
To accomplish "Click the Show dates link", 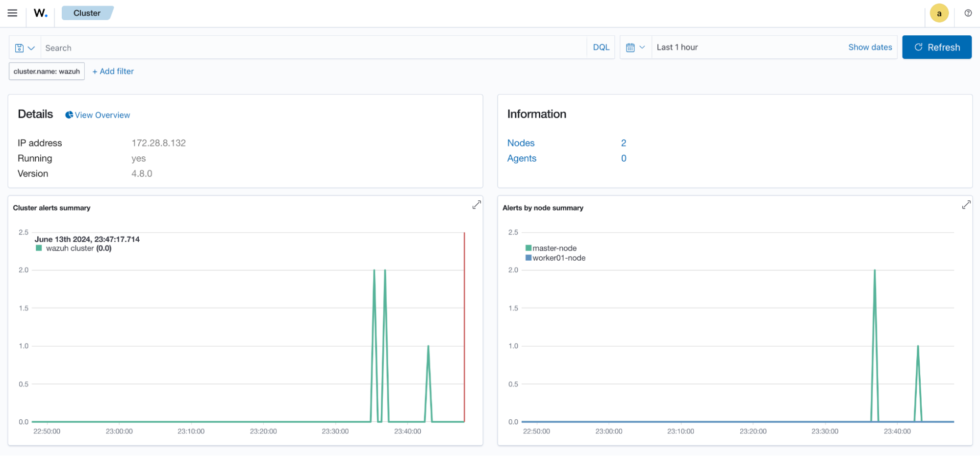I will [x=870, y=47].
